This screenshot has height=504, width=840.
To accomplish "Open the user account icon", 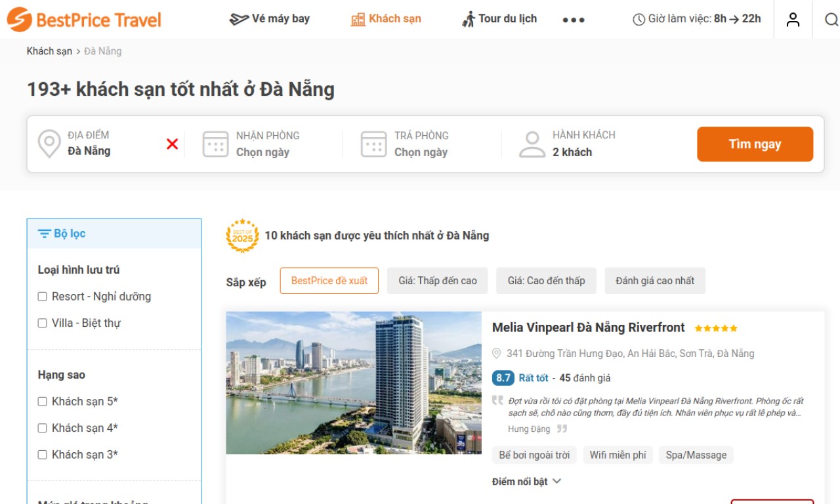I will (x=793, y=20).
